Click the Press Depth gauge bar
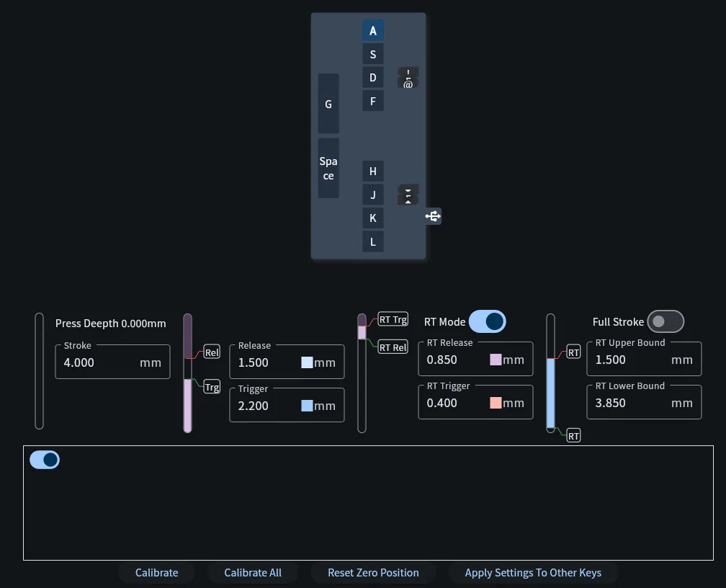The width and height of the screenshot is (726, 588). [x=40, y=371]
